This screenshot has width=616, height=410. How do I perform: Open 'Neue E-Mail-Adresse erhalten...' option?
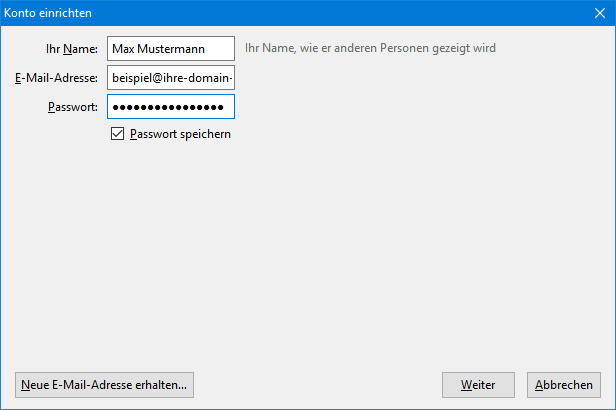[104, 385]
